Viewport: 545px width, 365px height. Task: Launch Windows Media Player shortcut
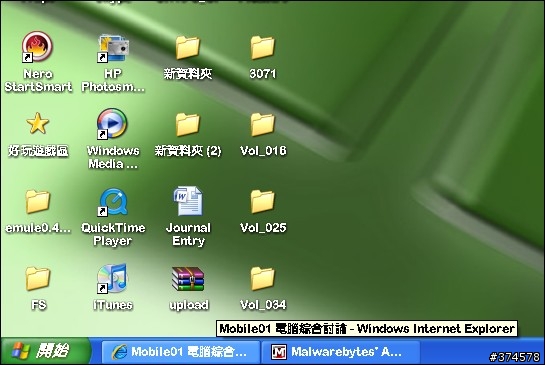112,124
